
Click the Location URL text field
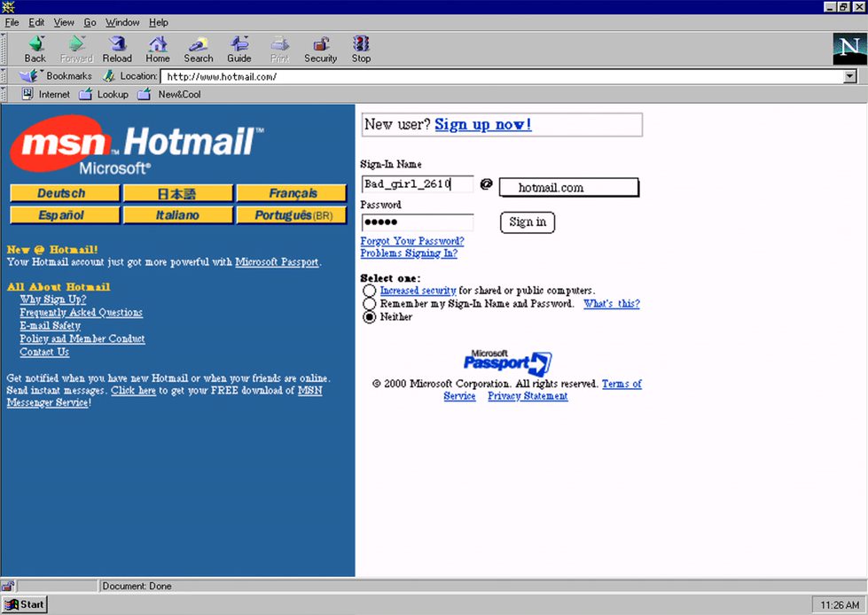[502, 76]
